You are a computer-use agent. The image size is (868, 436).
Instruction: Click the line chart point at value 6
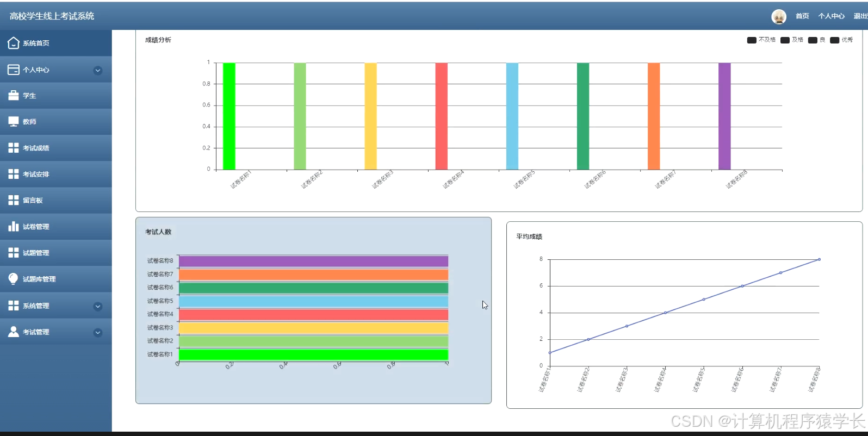[742, 286]
